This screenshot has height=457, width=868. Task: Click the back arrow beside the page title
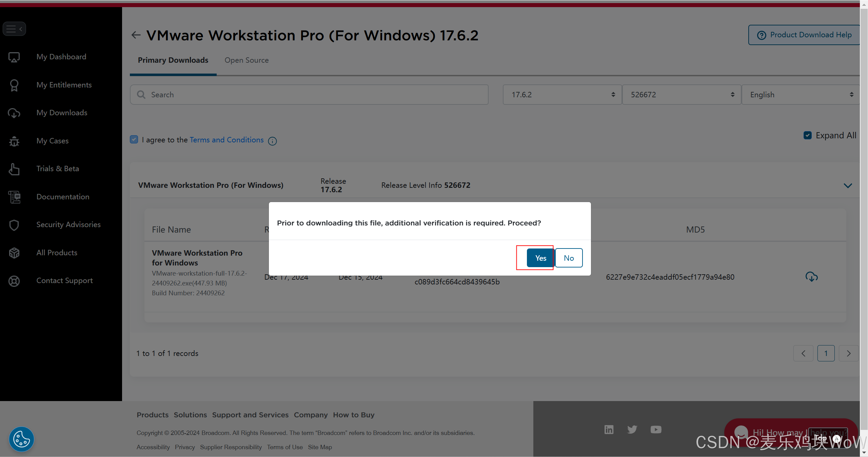(136, 35)
